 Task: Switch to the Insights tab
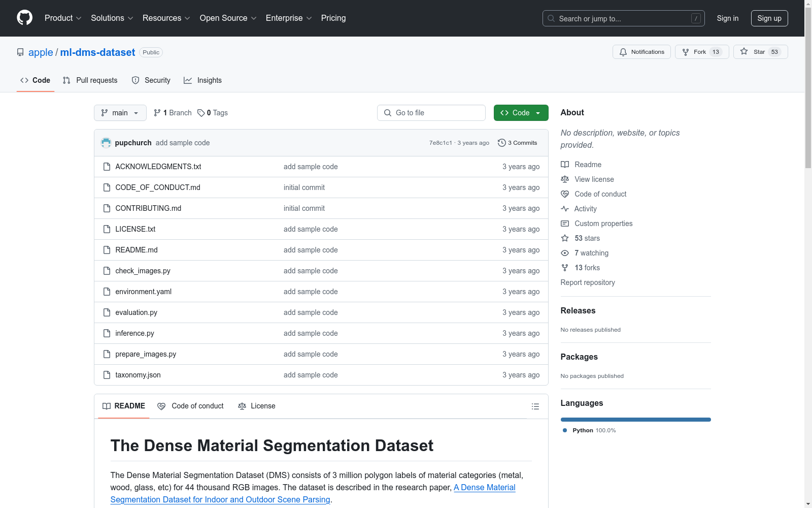tap(202, 80)
